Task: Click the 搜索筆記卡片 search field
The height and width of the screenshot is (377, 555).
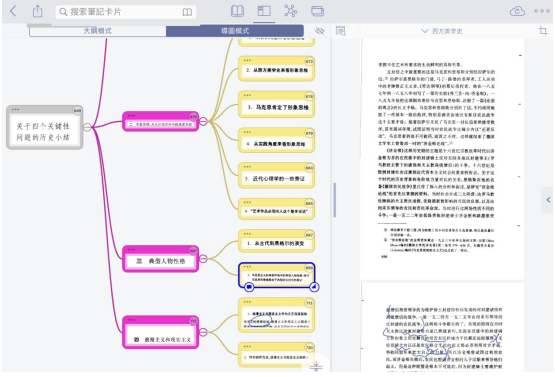Action: click(x=126, y=12)
